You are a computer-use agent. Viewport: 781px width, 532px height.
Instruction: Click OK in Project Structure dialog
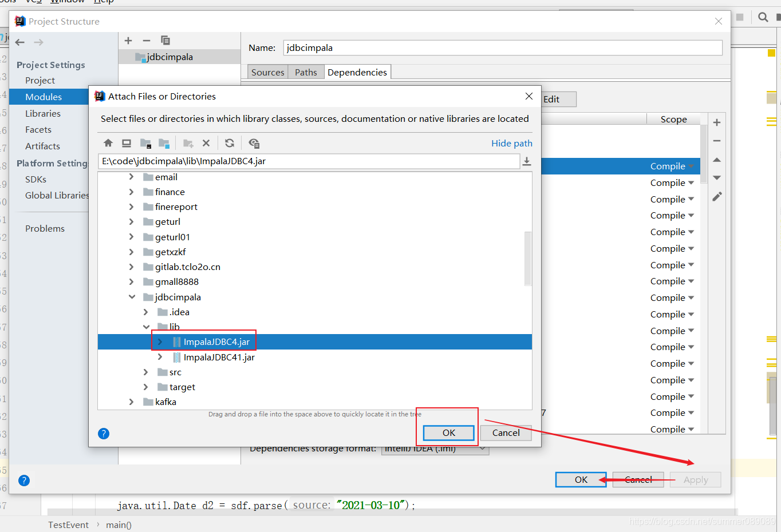[581, 480]
